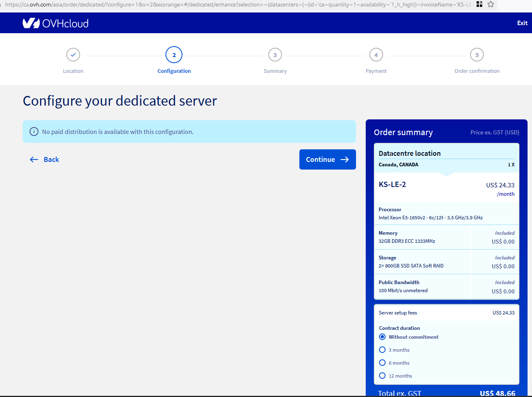
Task: Open the Configuration step label
Action: coord(174,71)
